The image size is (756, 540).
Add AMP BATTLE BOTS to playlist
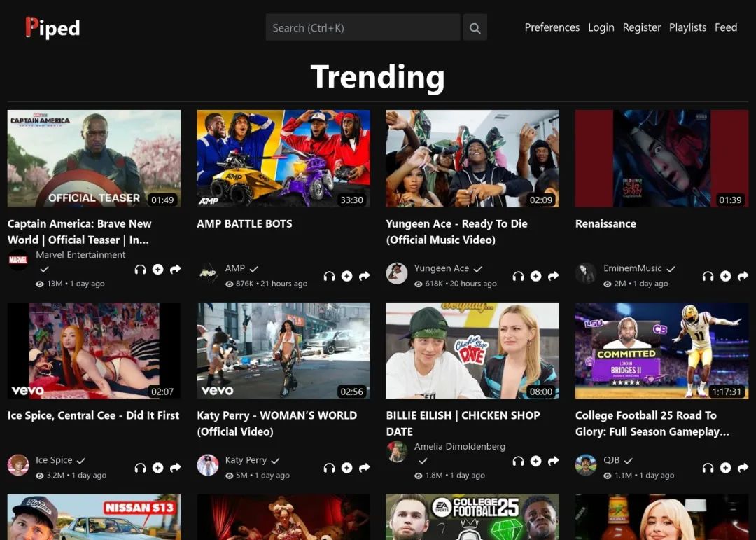click(346, 276)
